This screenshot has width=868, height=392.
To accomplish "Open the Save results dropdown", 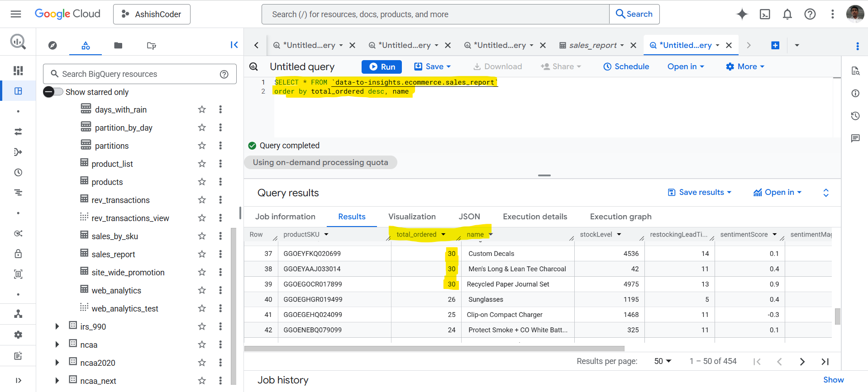I will [700, 192].
